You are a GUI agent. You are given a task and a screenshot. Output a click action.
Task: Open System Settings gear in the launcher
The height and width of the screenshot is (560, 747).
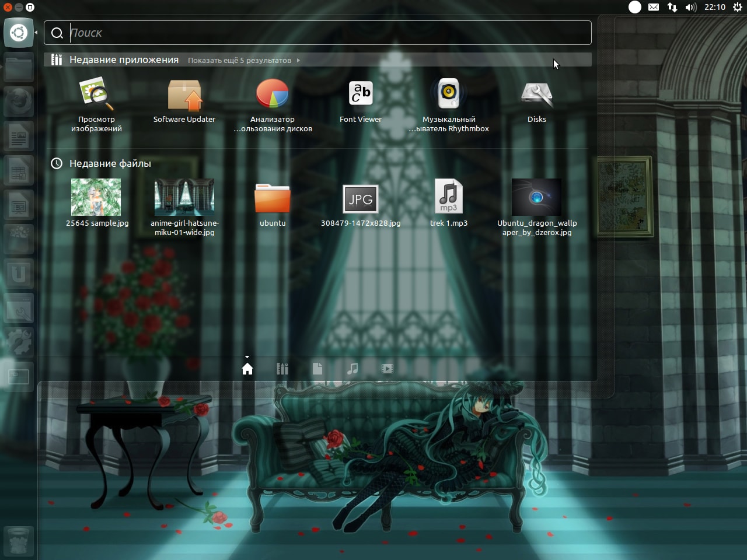pos(19,342)
